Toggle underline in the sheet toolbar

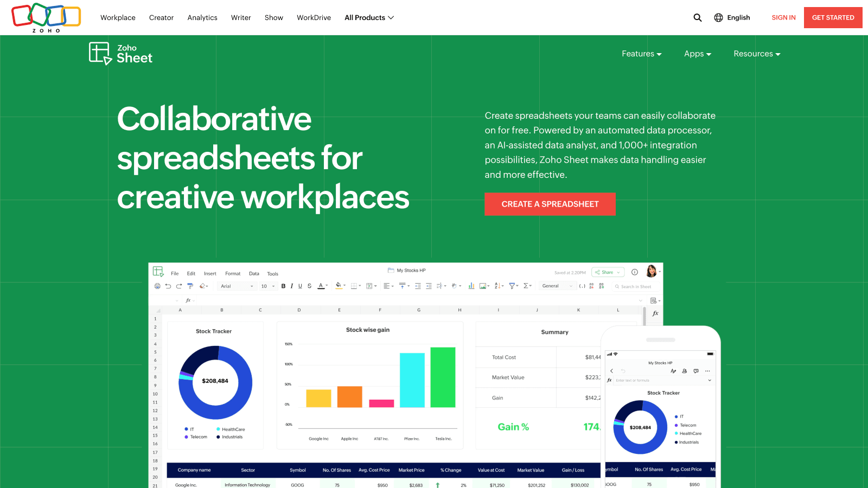tap(300, 286)
